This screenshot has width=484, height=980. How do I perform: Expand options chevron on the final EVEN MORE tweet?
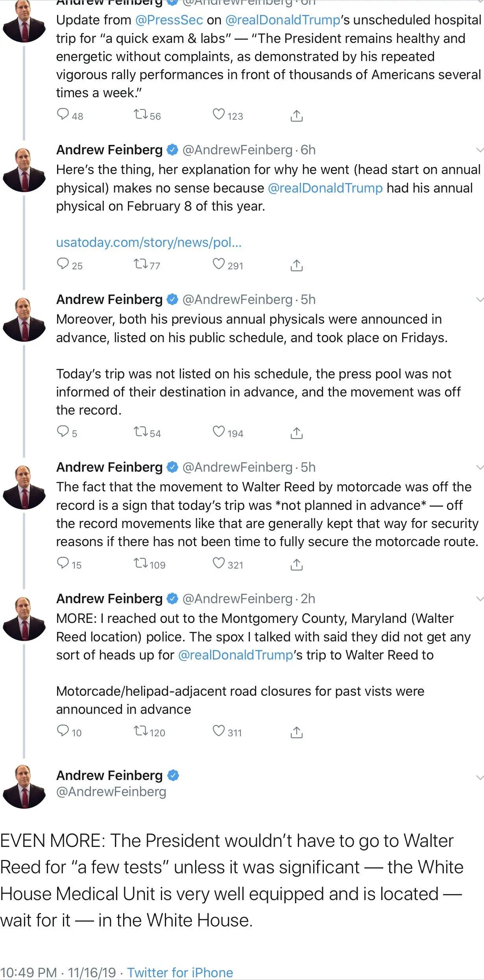click(479, 778)
